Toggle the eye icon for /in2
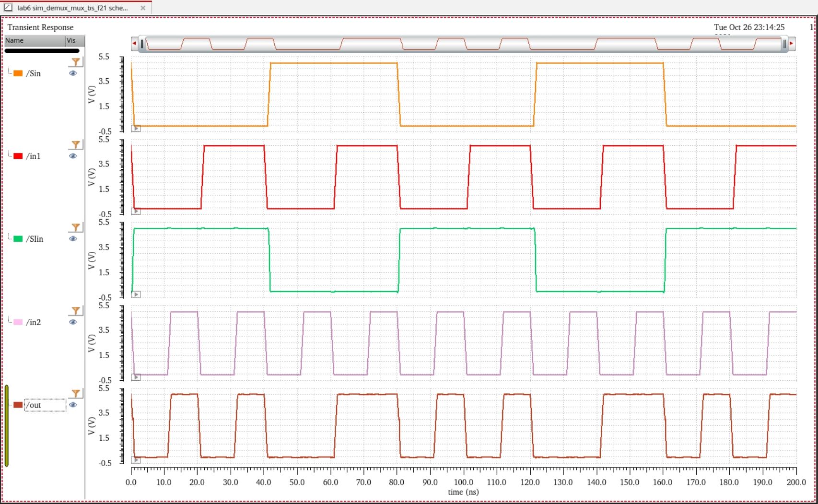This screenshot has width=818, height=504. point(73,322)
